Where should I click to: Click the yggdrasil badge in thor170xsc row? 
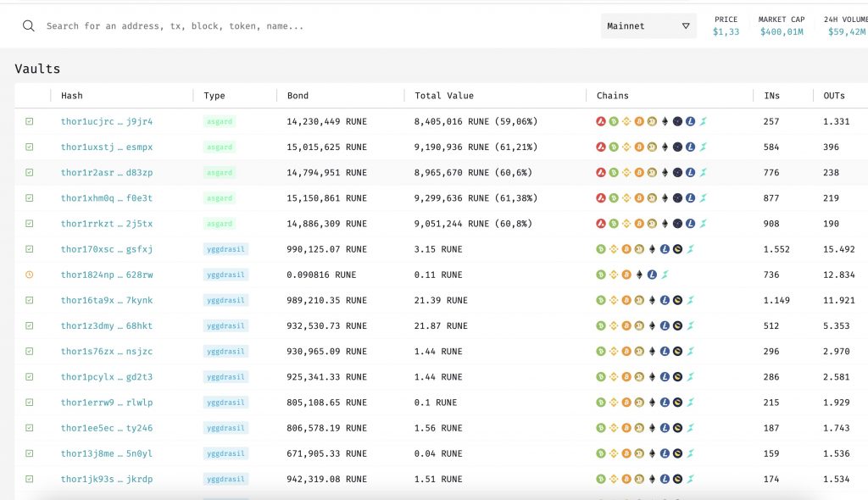[225, 249]
